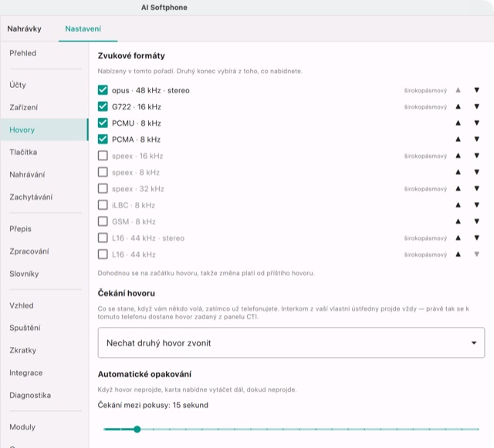The height and width of the screenshot is (448, 494).
Task: Move speex 32 kHz format down
Action: pos(477,189)
